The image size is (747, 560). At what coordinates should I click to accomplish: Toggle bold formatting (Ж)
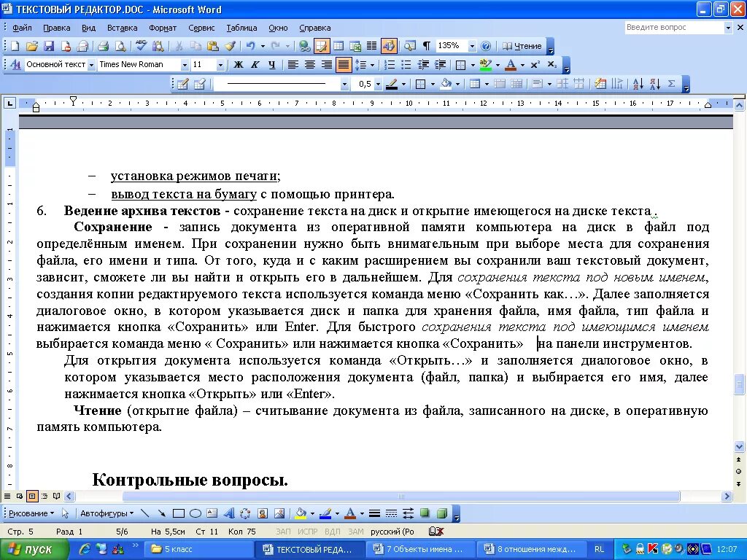click(x=239, y=65)
